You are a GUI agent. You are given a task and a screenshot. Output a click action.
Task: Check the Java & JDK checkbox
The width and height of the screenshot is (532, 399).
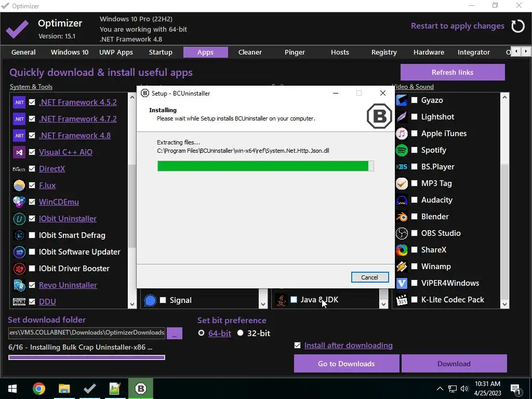click(294, 300)
